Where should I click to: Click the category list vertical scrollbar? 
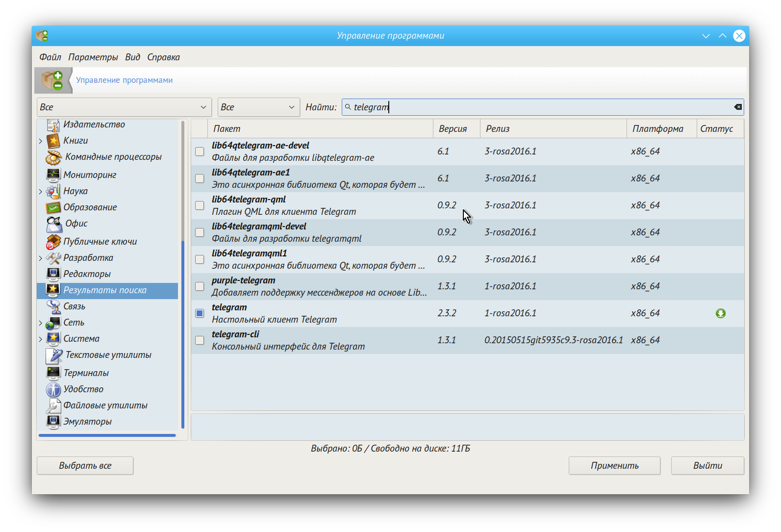click(x=183, y=335)
